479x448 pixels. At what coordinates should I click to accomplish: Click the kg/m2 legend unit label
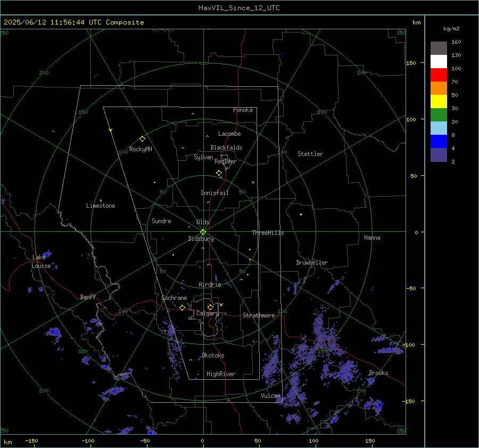coord(451,29)
